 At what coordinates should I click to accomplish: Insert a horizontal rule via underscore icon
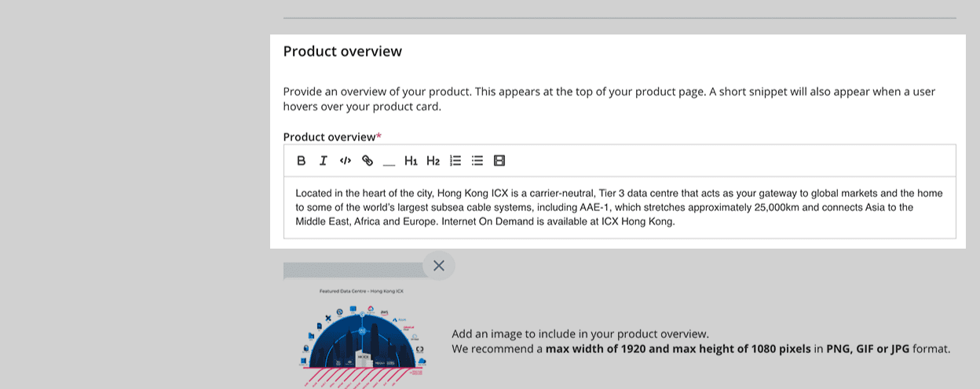click(x=389, y=162)
